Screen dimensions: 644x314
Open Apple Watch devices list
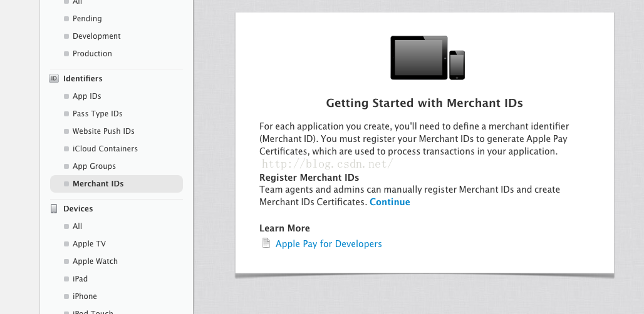[x=95, y=261]
